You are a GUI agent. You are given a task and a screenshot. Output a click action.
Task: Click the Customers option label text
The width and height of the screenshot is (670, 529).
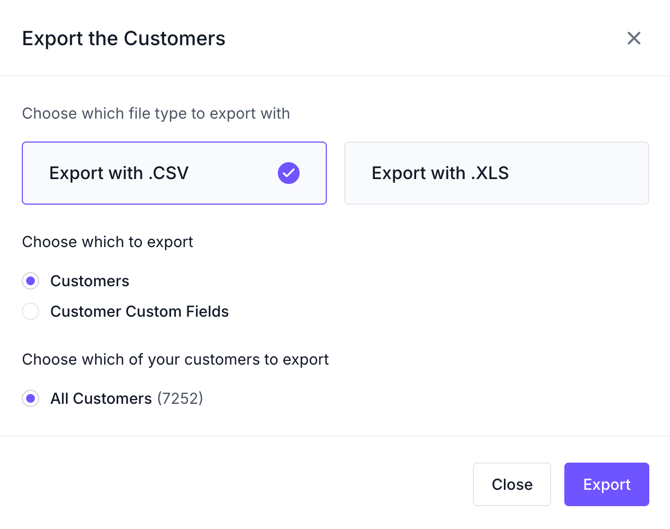[x=90, y=281]
